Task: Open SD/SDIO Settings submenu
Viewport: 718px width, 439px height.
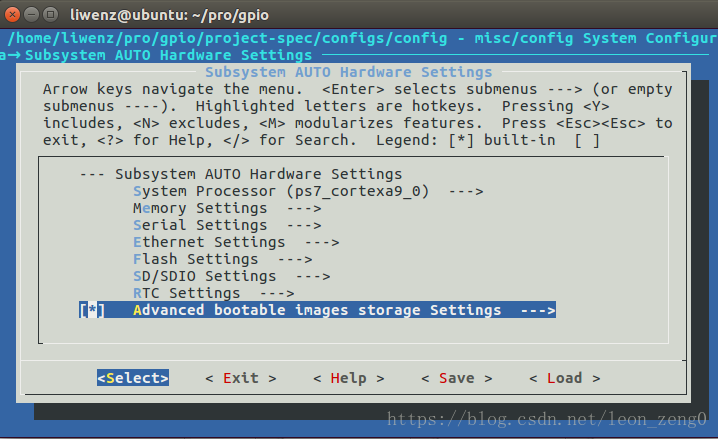Action: point(231,276)
